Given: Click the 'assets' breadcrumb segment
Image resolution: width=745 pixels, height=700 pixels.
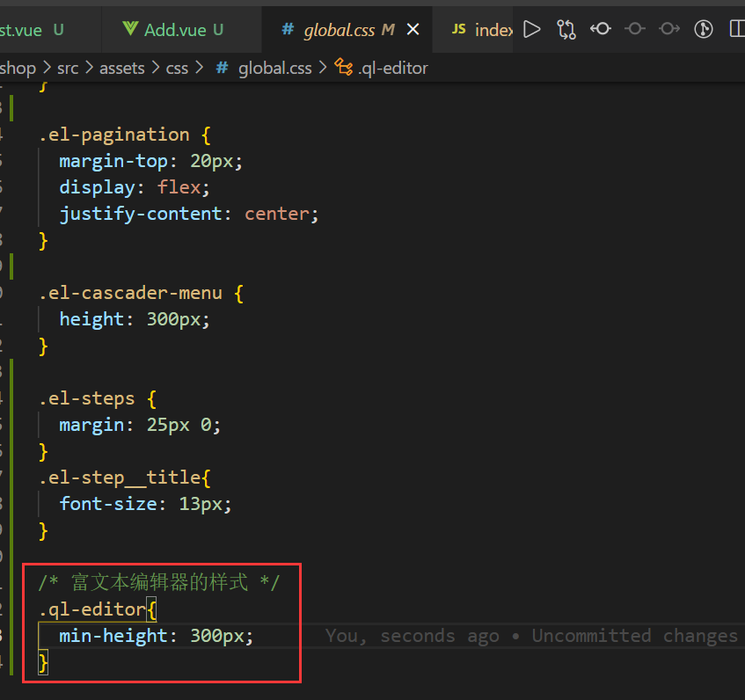Looking at the screenshot, I should coord(121,69).
